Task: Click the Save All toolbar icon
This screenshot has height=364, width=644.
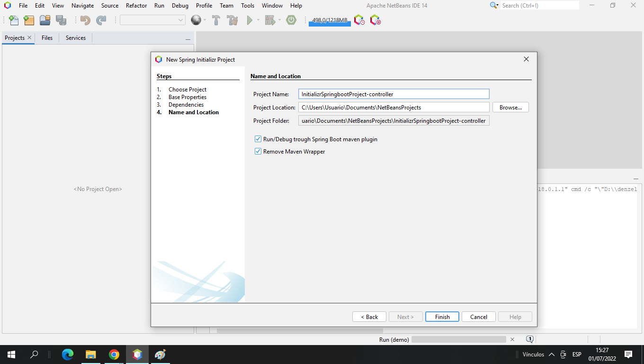Action: [x=61, y=20]
